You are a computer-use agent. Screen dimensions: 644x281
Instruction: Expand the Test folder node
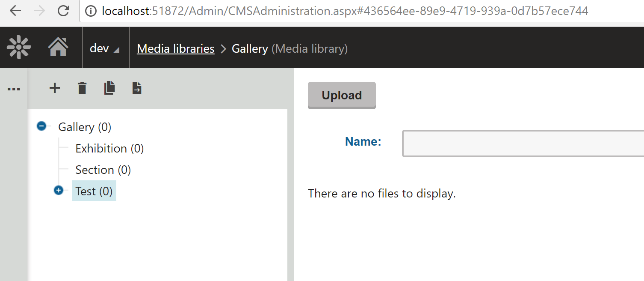[59, 190]
